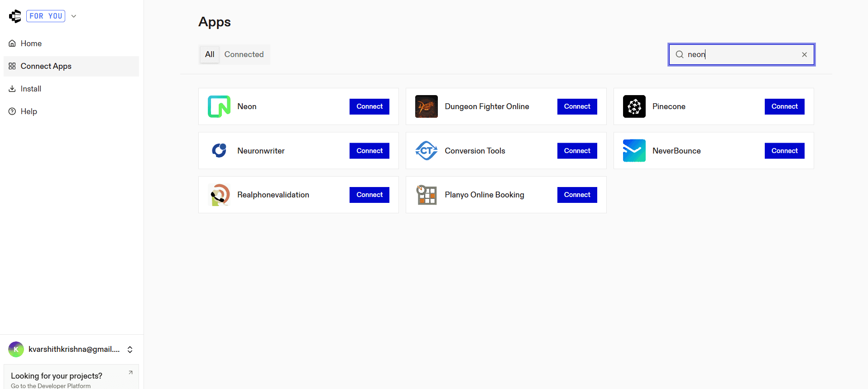
Task: Click the Composio logo icon
Action: click(15, 16)
